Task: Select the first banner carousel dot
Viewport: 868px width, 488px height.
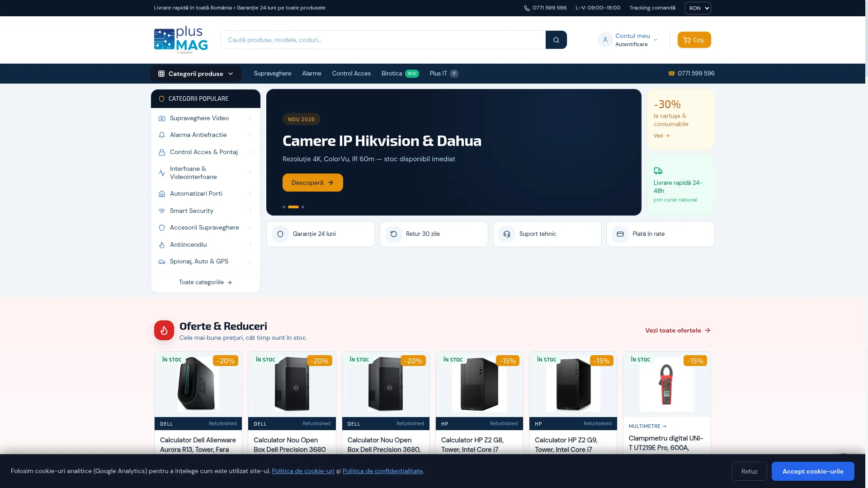Action: point(284,207)
